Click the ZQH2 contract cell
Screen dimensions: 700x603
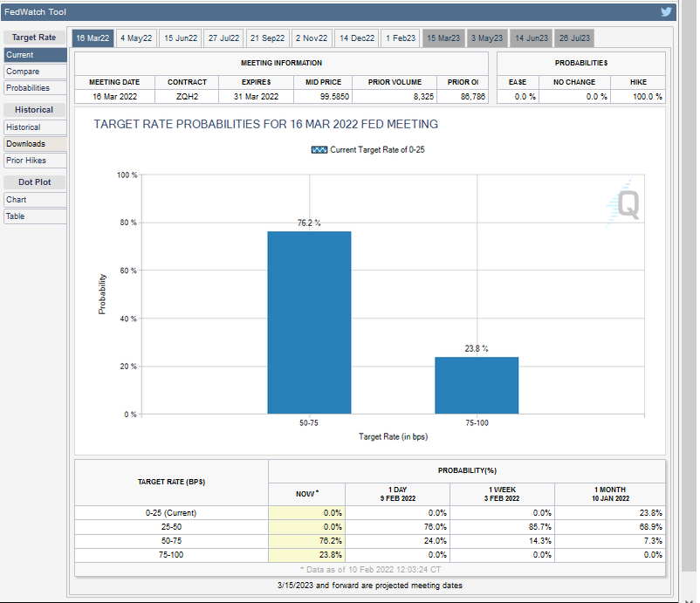click(187, 96)
